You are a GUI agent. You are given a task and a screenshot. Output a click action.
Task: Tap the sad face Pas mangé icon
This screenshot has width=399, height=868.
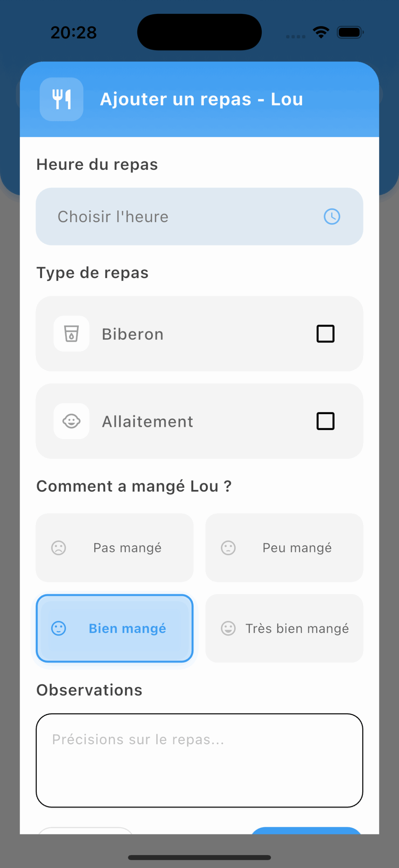59,548
